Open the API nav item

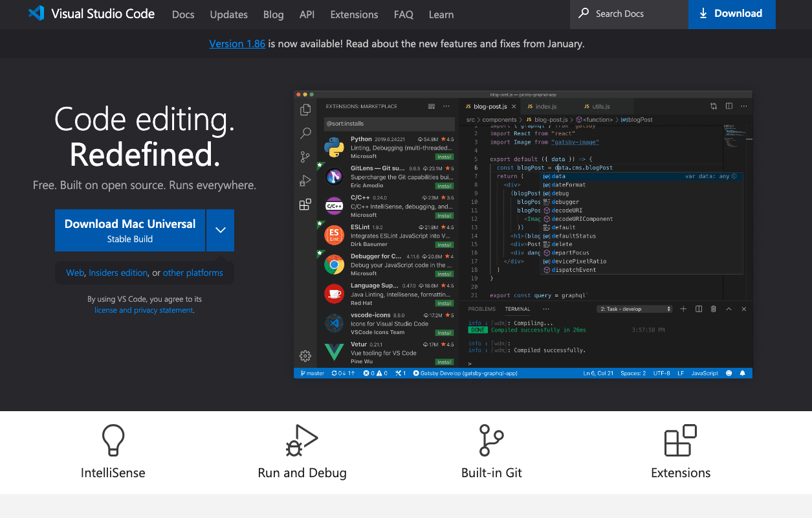point(307,14)
